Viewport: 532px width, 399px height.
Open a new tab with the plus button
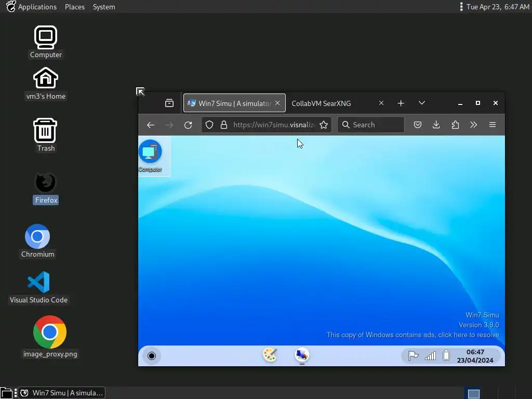(x=401, y=103)
